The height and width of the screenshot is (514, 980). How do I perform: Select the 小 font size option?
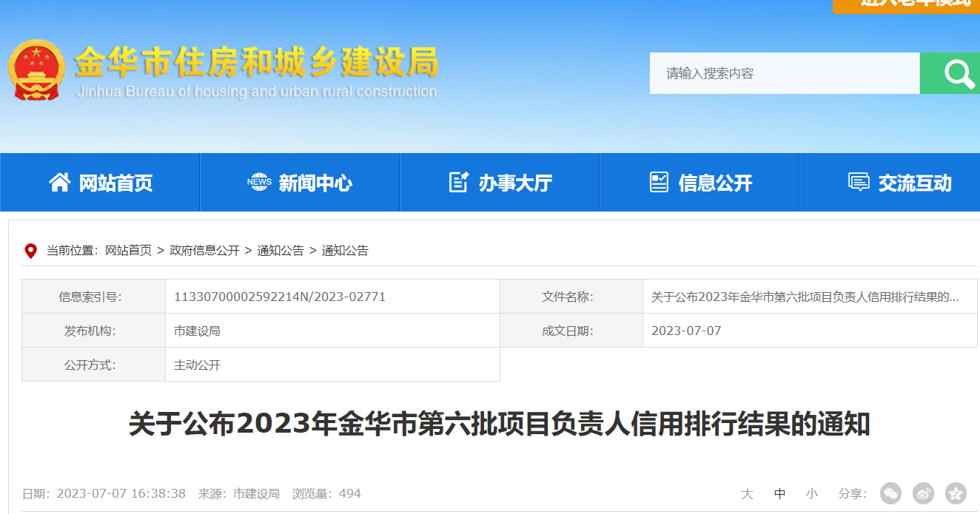812,493
